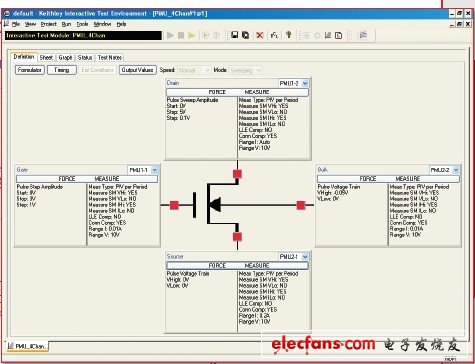Click the red X delete toolbar icon

[260, 35]
